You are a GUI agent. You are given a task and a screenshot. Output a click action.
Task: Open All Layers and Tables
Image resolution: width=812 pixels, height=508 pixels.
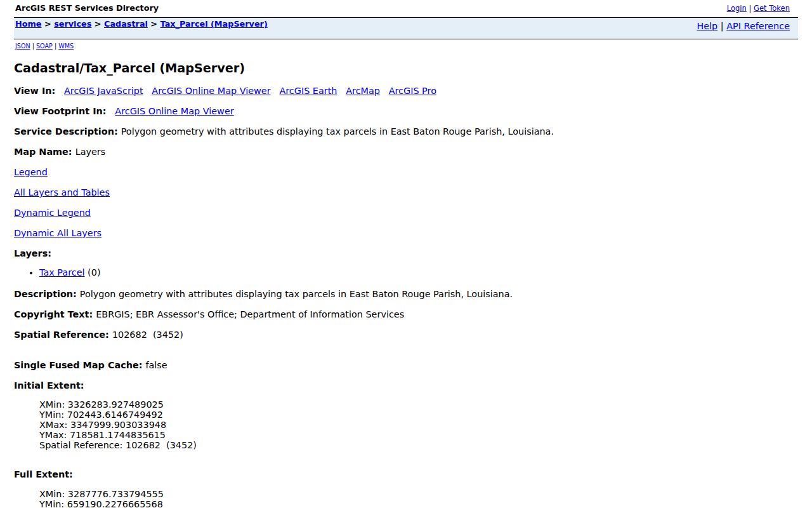pos(62,192)
